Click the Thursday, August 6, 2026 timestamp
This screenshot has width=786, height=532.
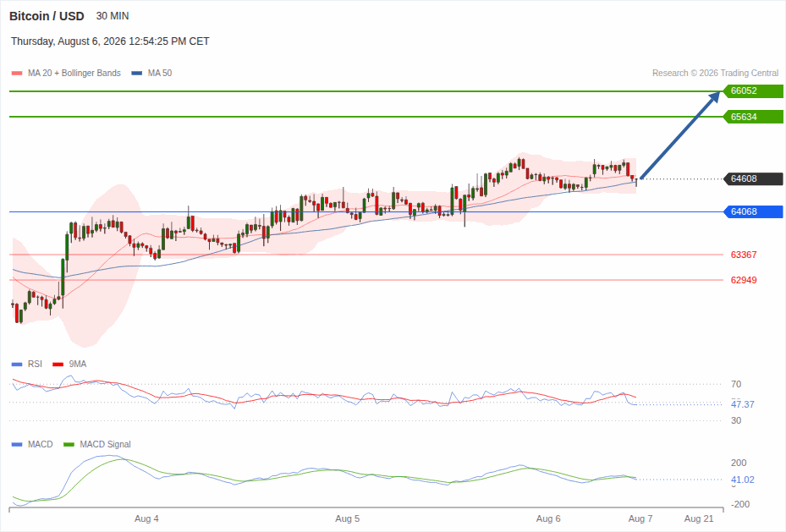[x=110, y=41]
